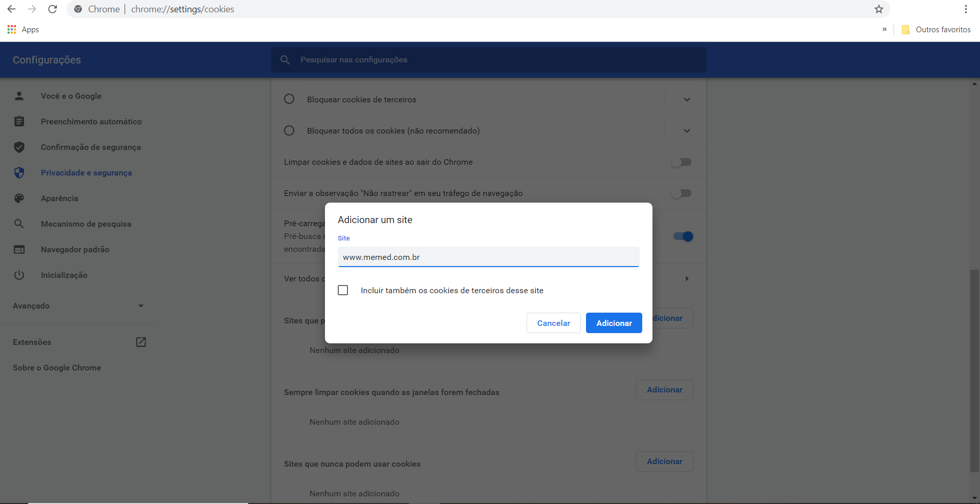Open the Outros favoritos bookmarks folder

pyautogui.click(x=936, y=30)
